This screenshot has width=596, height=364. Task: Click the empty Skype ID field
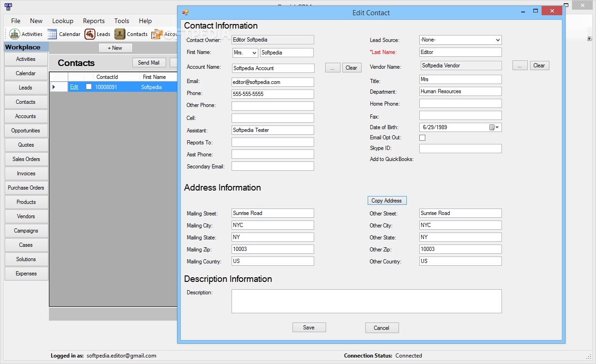pyautogui.click(x=460, y=149)
